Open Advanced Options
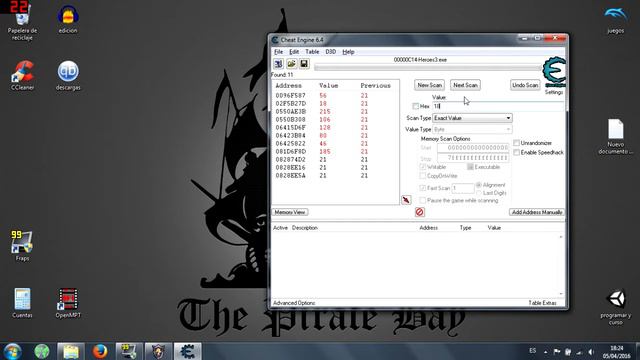Screen dimensions: 640x360 click(x=294, y=303)
